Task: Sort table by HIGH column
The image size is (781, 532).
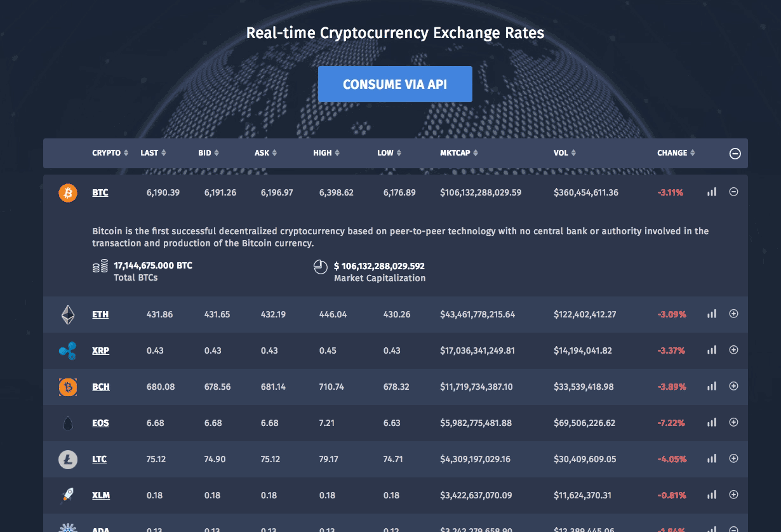Action: tap(326, 153)
